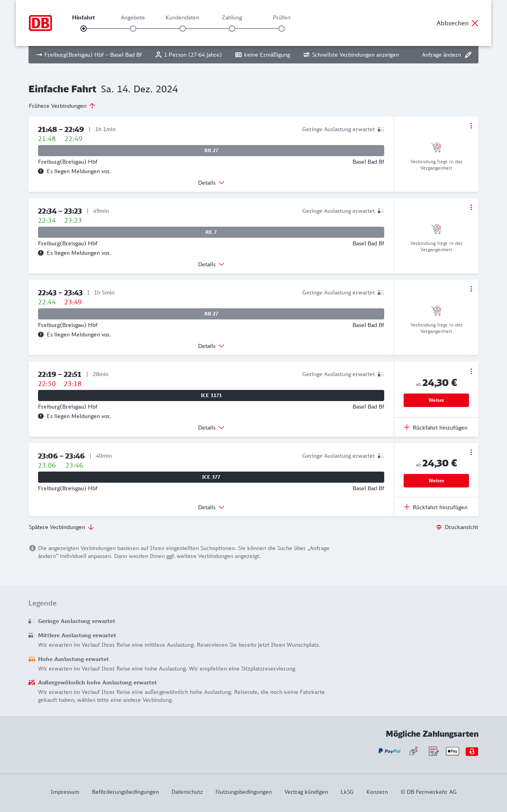Viewport: 507px width, 812px height.
Task: Click the Kundendaten step label
Action: tap(182, 17)
